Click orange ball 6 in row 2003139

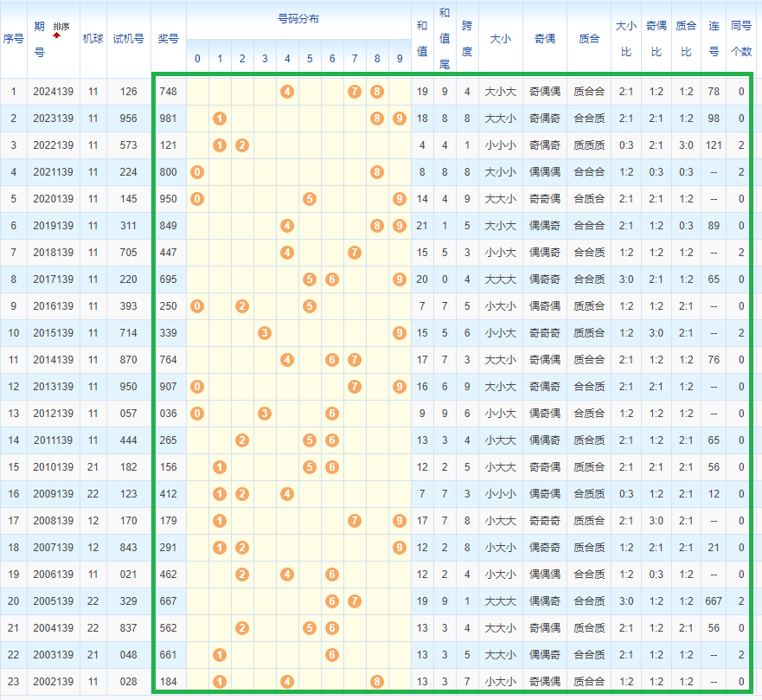[332, 655]
